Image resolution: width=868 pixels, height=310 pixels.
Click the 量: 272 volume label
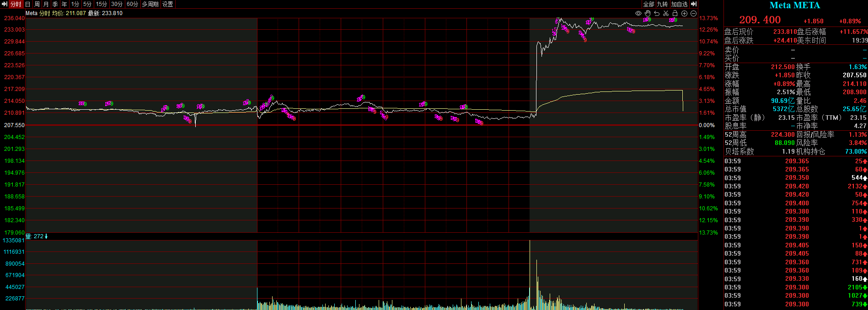click(x=37, y=236)
